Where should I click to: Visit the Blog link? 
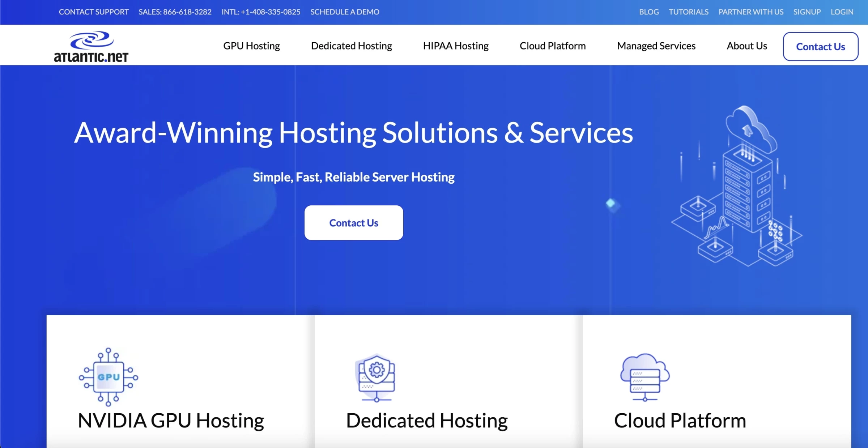(649, 12)
